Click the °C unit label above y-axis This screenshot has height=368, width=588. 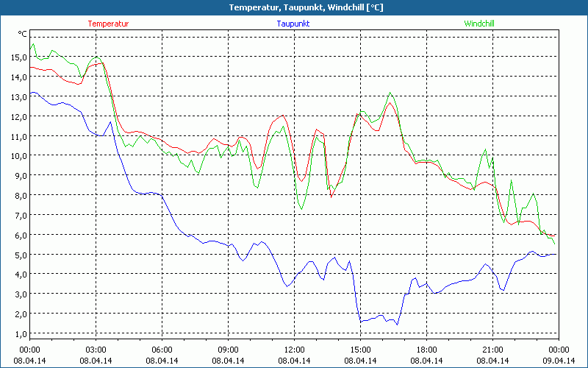pos(22,34)
